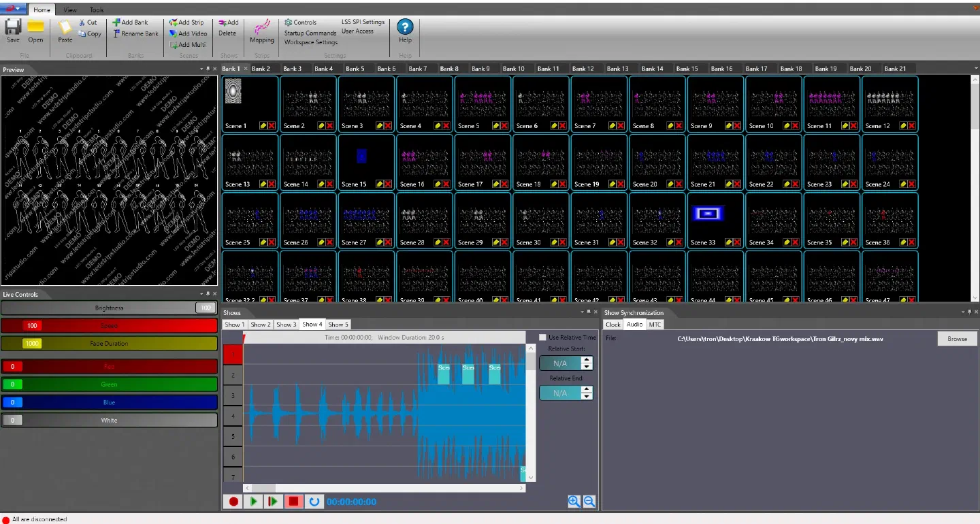Screen dimensions: 980x524
Task: Paste from clipboard in the ribbon
Action: pos(65,31)
